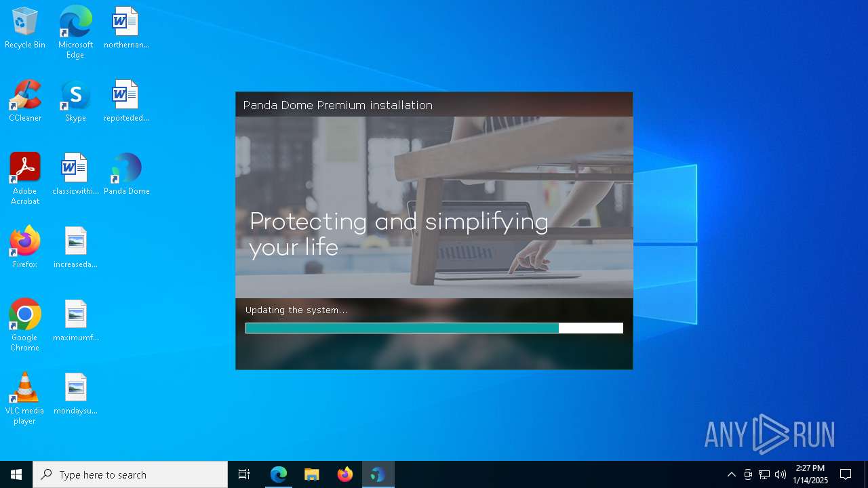Open File Explorer from the taskbar
Image resolution: width=868 pixels, height=488 pixels.
pos(311,474)
